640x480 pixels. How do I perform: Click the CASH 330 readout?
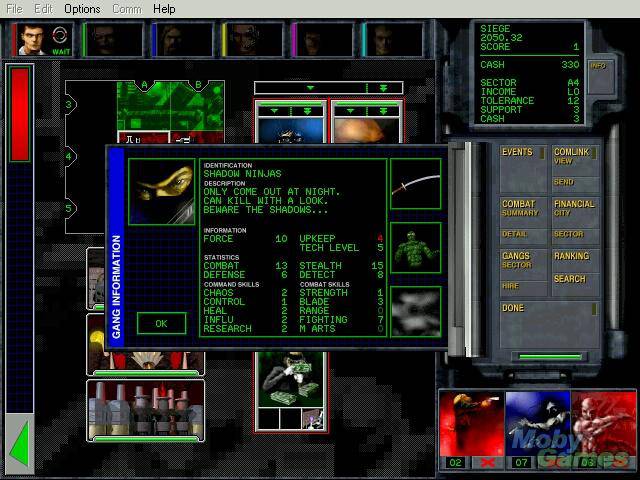(x=529, y=64)
